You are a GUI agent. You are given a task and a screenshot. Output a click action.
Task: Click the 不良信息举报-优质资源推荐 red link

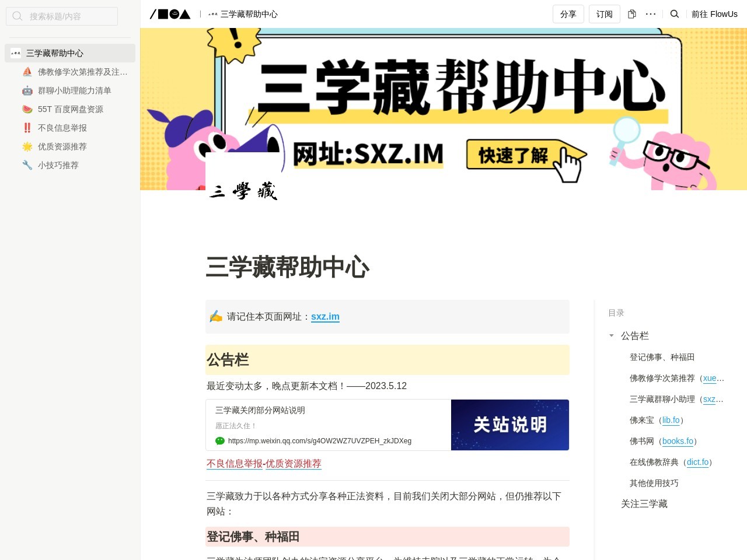[264, 464]
